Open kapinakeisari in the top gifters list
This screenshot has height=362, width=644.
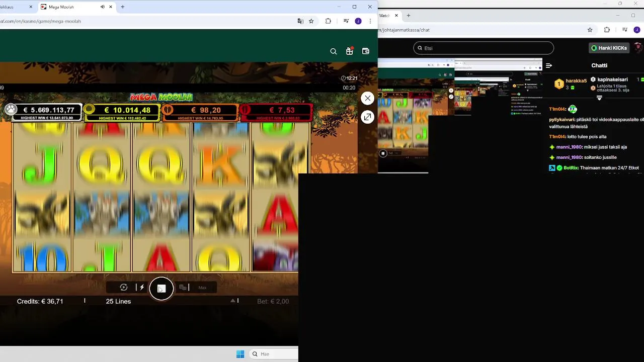click(x=612, y=79)
